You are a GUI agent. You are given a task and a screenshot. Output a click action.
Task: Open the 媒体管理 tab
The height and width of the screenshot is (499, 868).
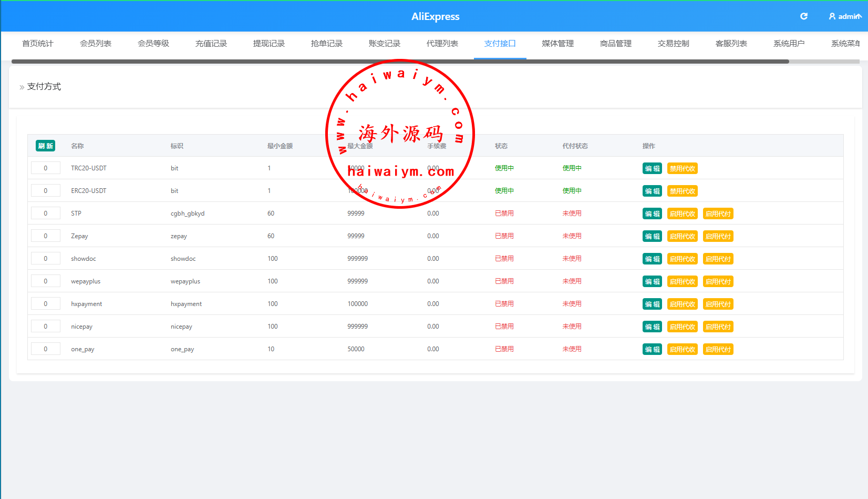pyautogui.click(x=558, y=44)
